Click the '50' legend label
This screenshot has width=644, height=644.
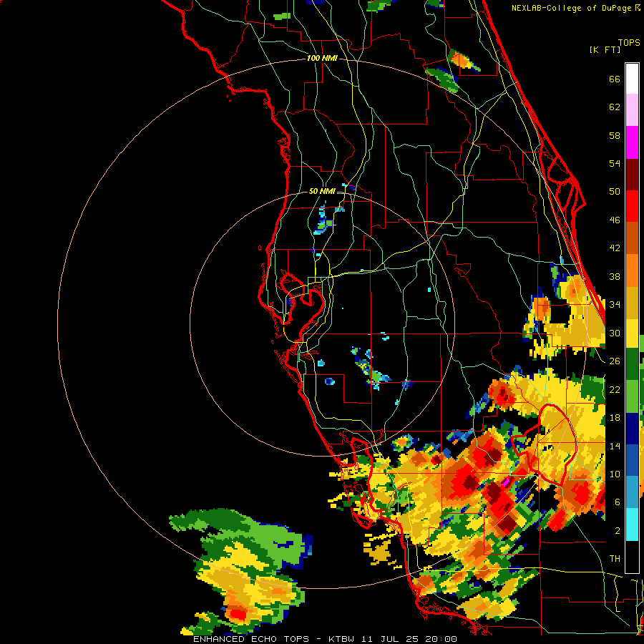(x=615, y=192)
